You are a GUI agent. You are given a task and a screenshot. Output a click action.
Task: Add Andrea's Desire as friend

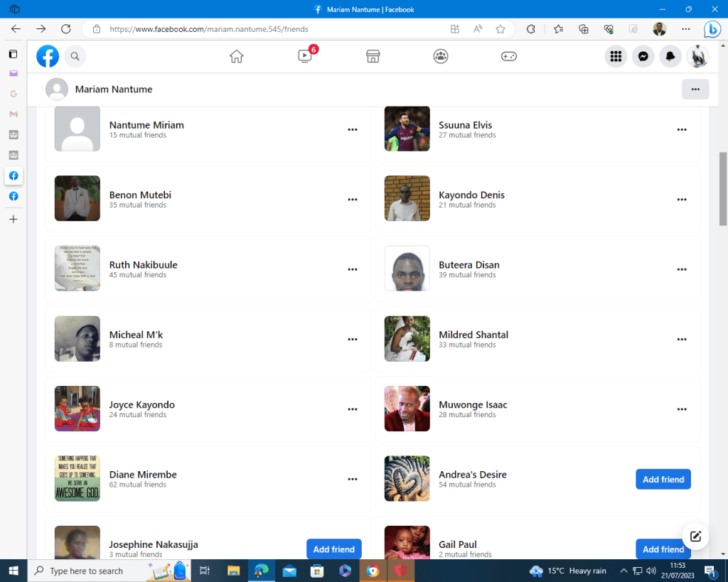point(663,480)
